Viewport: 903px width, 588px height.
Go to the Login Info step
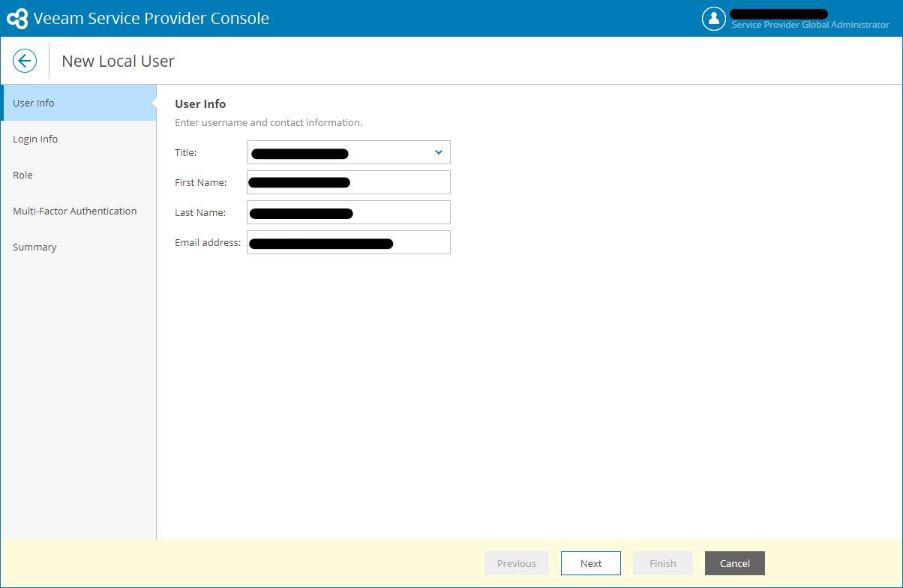click(78, 139)
